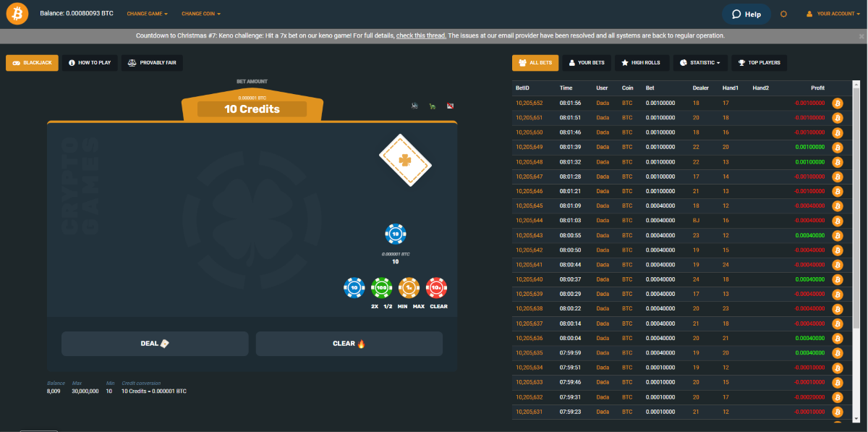
Task: Click Bitcoin icon for bet 10,205,631
Action: [838, 412]
